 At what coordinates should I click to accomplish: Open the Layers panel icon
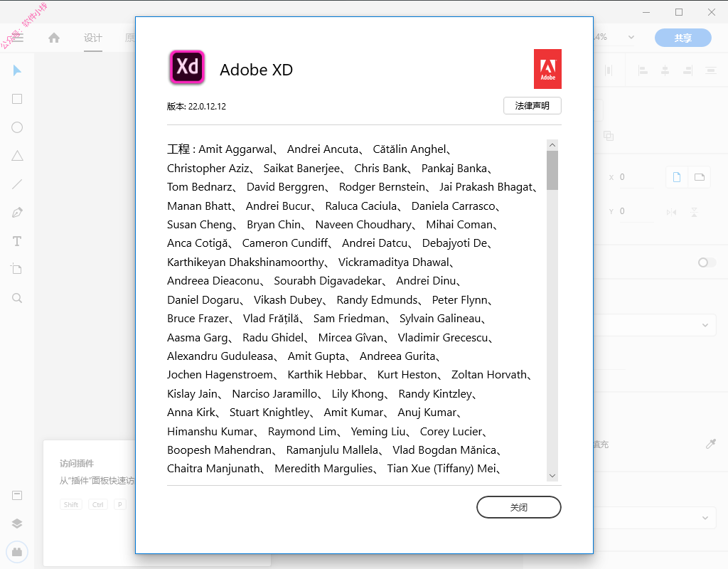pos(17,523)
